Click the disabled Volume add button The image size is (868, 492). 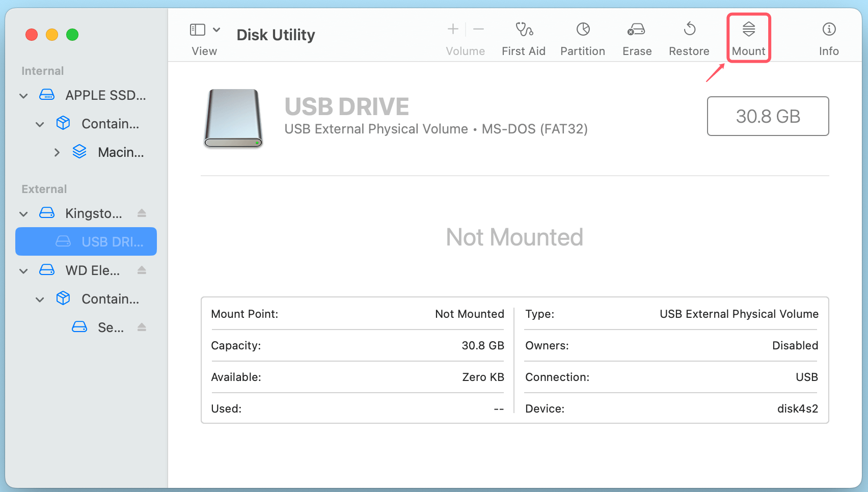452,29
